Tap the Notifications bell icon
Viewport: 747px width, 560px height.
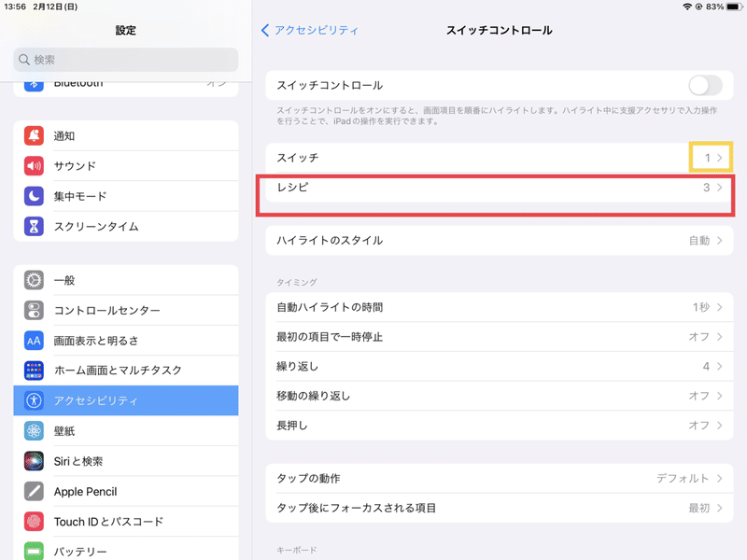click(x=35, y=136)
